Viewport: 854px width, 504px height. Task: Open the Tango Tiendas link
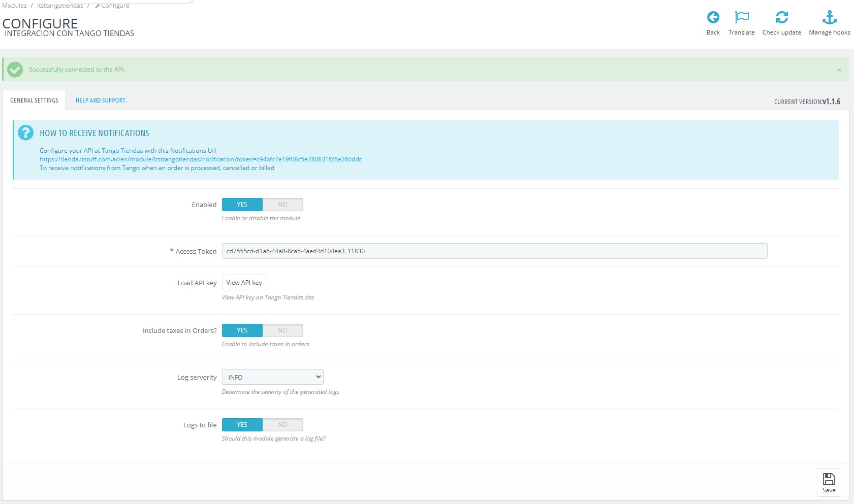tap(122, 151)
